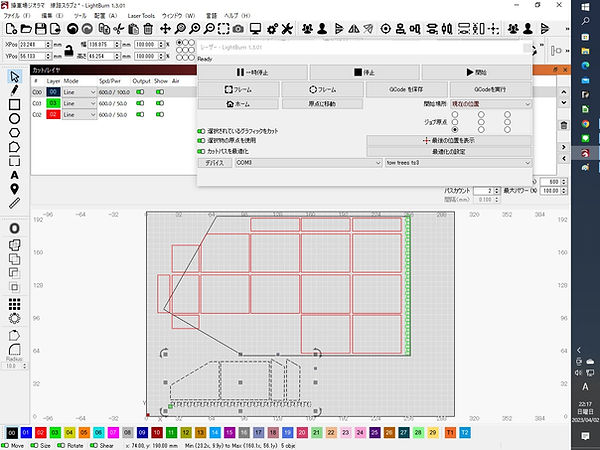Open the ウィンドウ (Window) menu
Image resolution: width=600 pixels, height=450 pixels.
(178, 16)
